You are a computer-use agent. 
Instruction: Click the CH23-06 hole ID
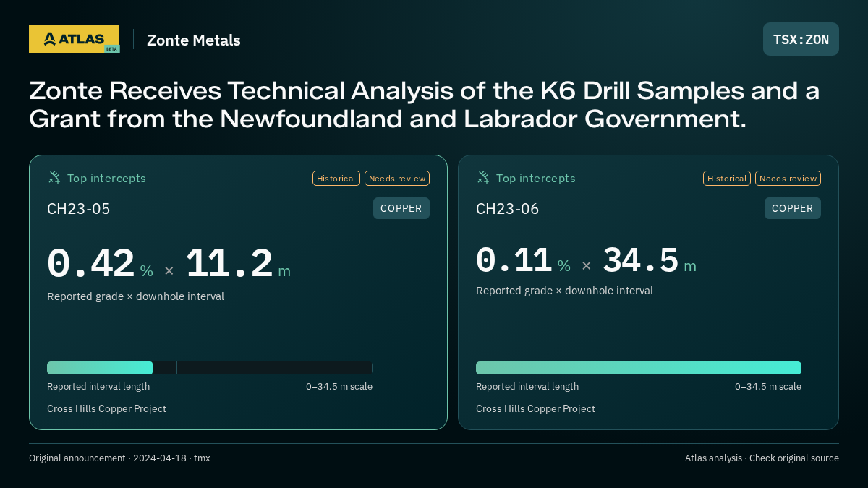tap(508, 209)
